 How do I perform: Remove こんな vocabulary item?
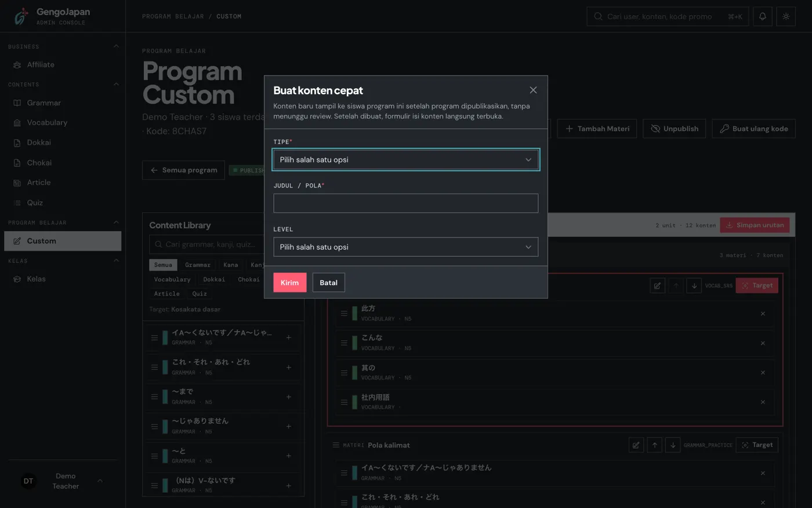click(x=763, y=343)
